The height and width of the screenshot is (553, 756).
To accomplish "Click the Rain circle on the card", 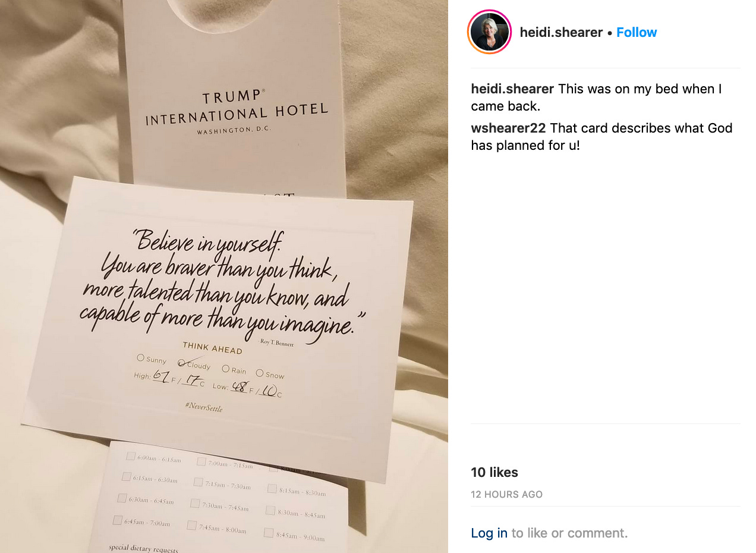I will (x=225, y=369).
